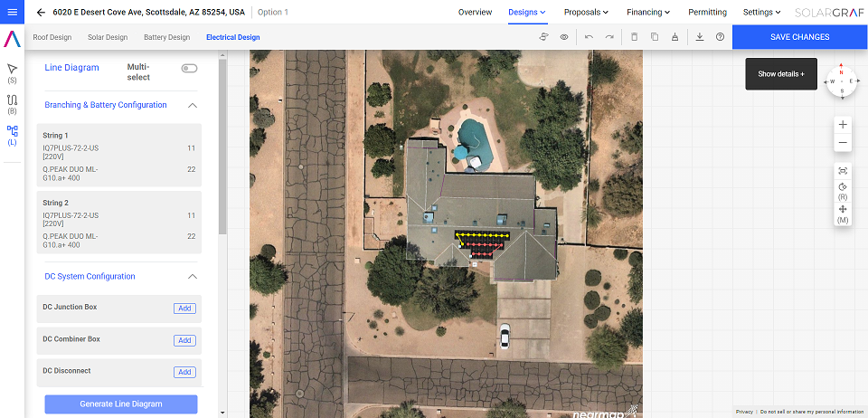Select the pointer tool (S)
The width and height of the screenshot is (868, 418).
point(12,72)
